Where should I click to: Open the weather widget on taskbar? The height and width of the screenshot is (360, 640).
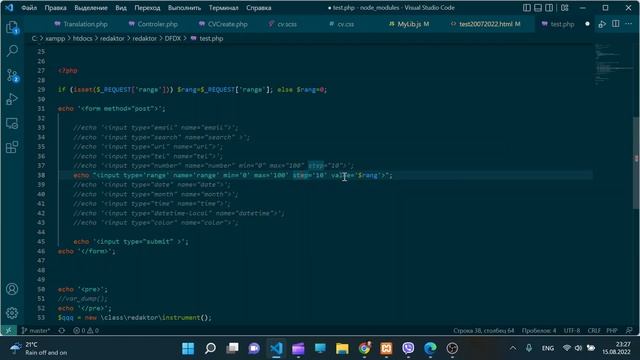tap(39, 348)
